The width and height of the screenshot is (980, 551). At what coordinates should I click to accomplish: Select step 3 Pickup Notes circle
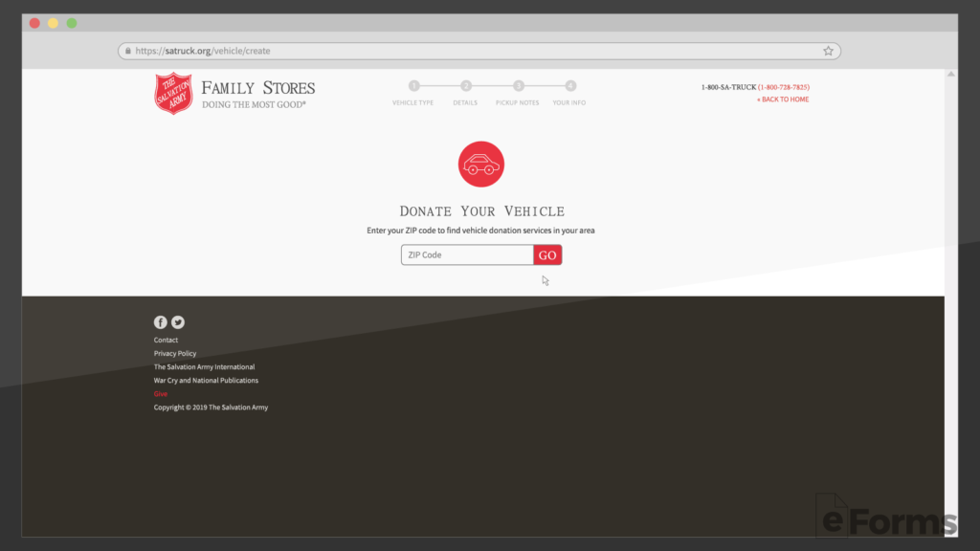pos(518,86)
